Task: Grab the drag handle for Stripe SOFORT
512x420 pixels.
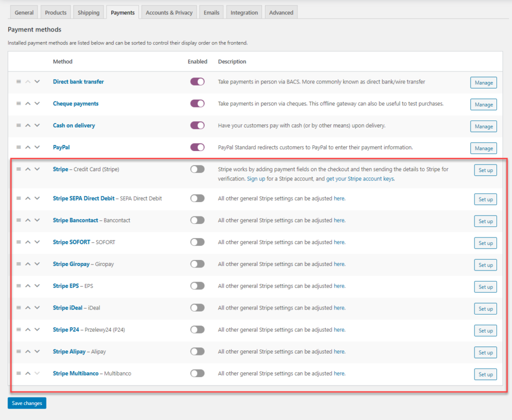Action: pyautogui.click(x=18, y=242)
